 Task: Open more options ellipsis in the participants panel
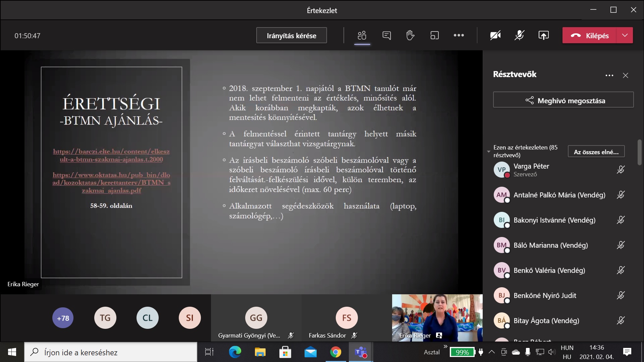point(609,75)
